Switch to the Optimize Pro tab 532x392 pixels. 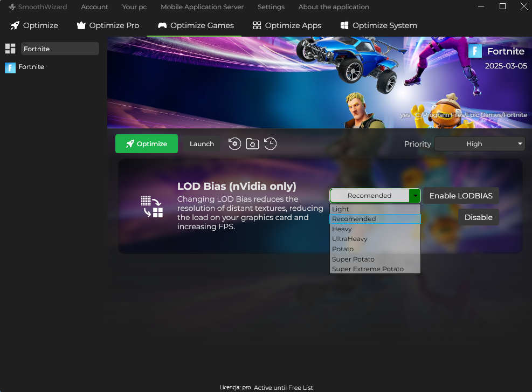[108, 25]
